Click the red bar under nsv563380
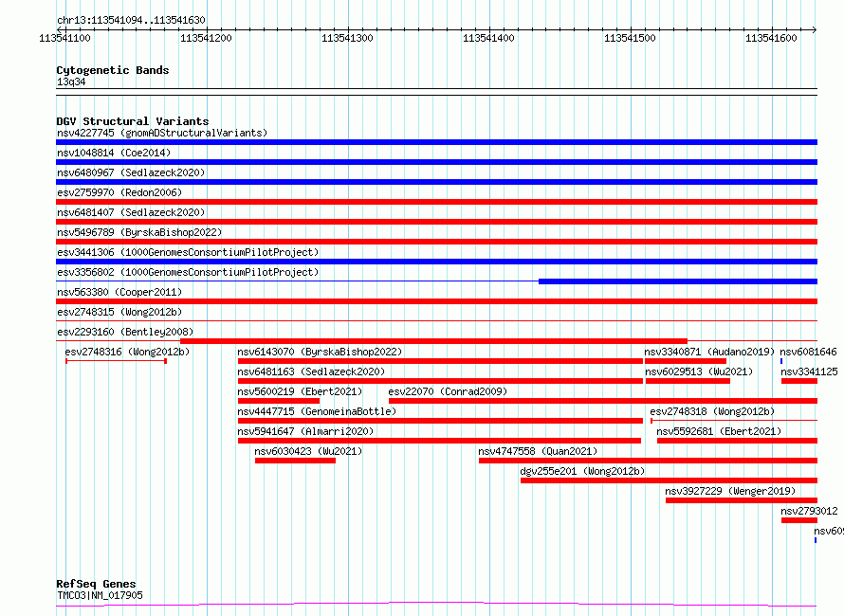This screenshot has height=616, width=844. [x=436, y=301]
